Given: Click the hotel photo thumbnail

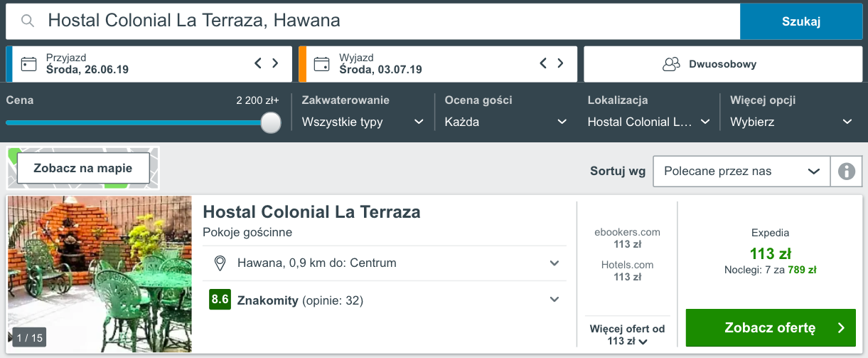Looking at the screenshot, I should click(100, 274).
